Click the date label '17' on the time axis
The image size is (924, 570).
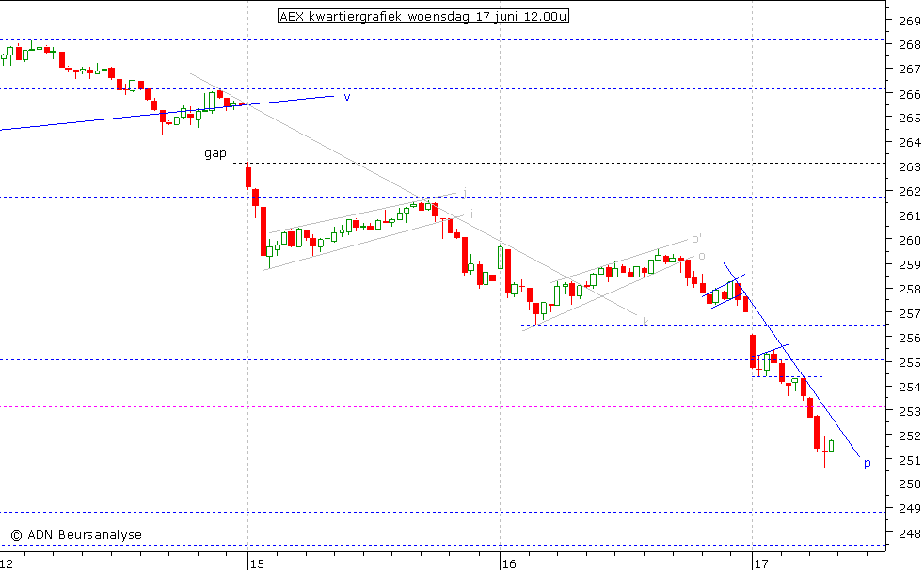[760, 564]
